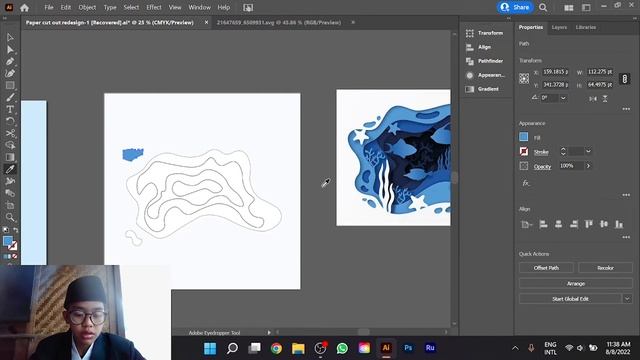The height and width of the screenshot is (360, 640).
Task: Click the Start Global Edit button
Action: pyautogui.click(x=570, y=299)
